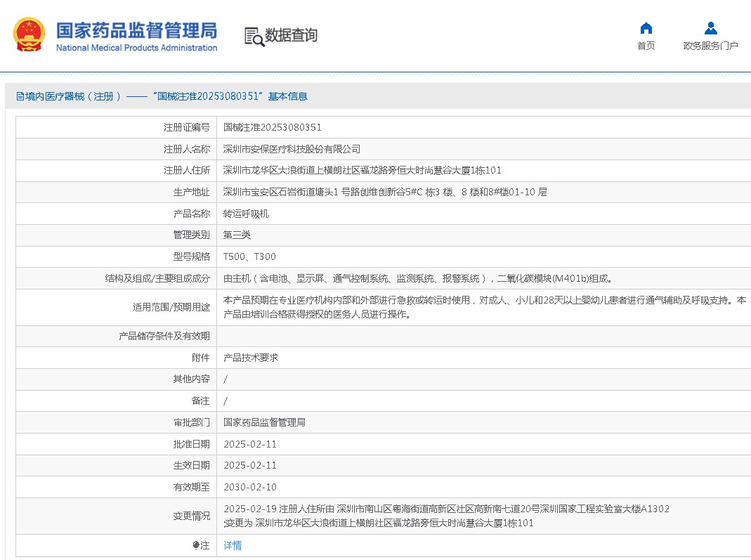The width and height of the screenshot is (751, 560).
Task: Click the model specification T500、T300 cell
Action: pos(249,256)
